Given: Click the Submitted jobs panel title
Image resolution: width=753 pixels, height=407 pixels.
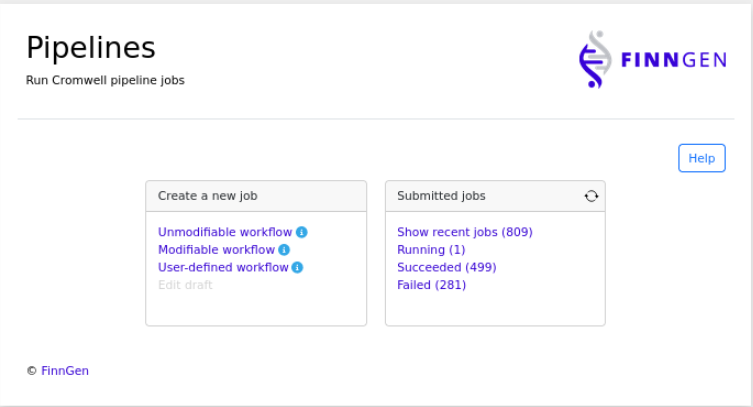Looking at the screenshot, I should point(441,196).
